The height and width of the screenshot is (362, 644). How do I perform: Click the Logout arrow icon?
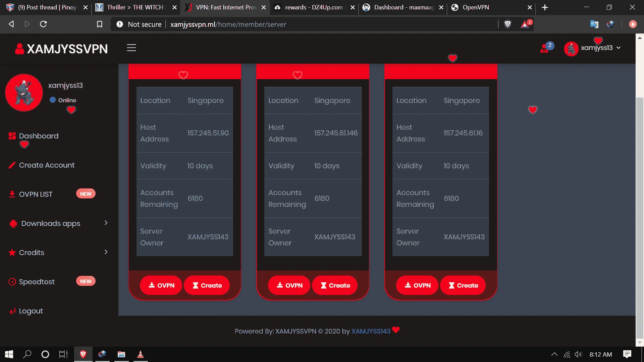click(x=12, y=311)
